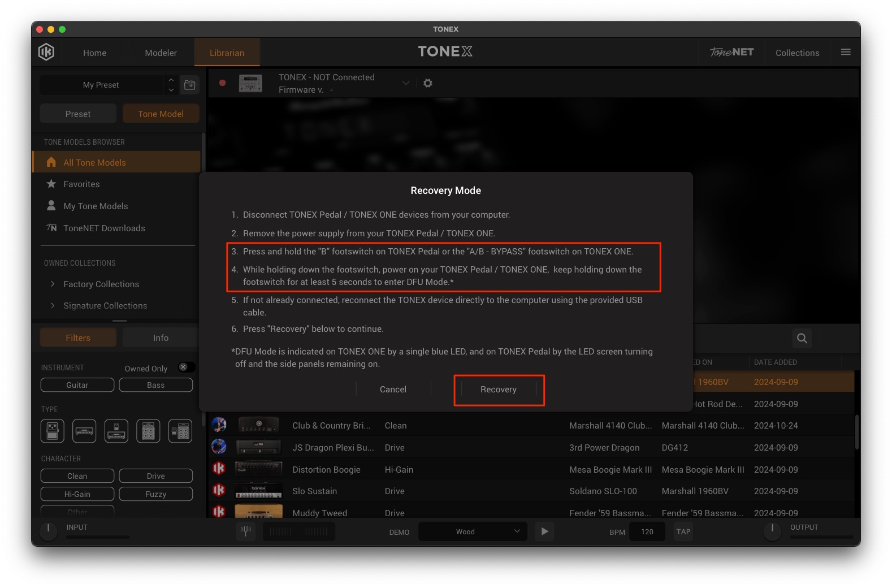Expand Factory Collections
Viewport: 892px width, 588px height.
click(53, 284)
